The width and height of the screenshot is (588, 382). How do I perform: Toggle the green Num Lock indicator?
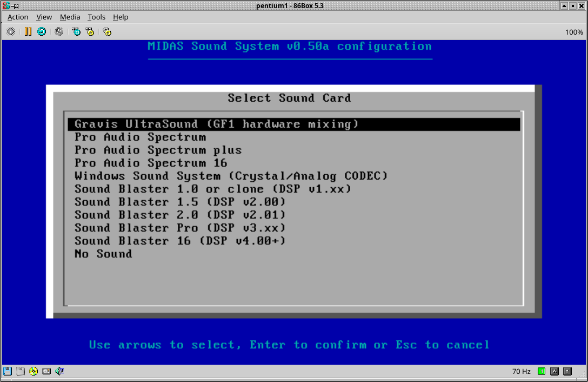(542, 371)
